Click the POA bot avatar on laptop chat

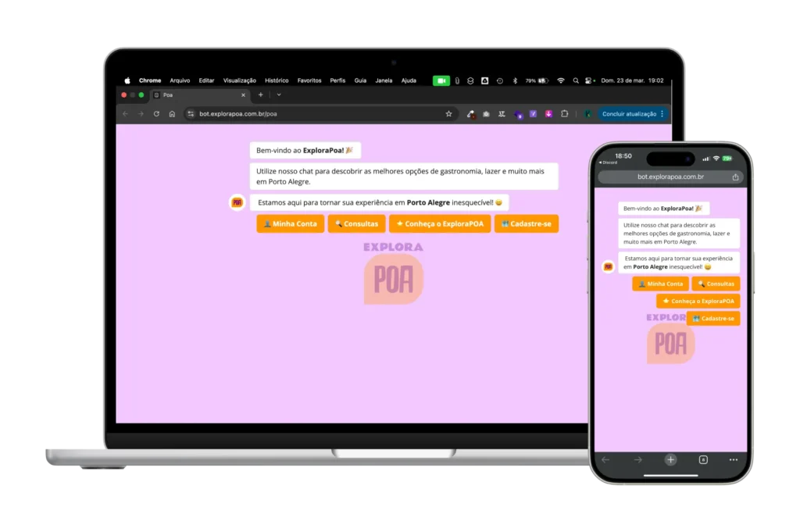pos(237,202)
